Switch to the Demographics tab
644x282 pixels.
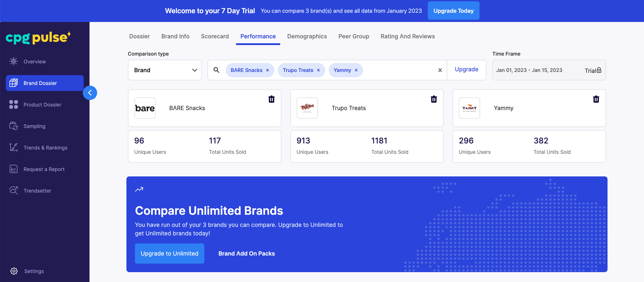tap(307, 36)
